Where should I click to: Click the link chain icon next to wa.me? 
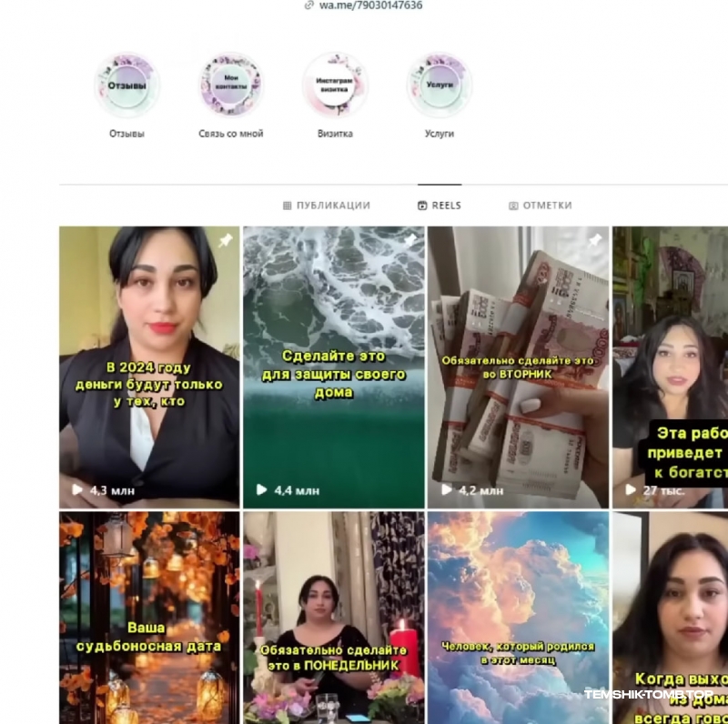308,5
